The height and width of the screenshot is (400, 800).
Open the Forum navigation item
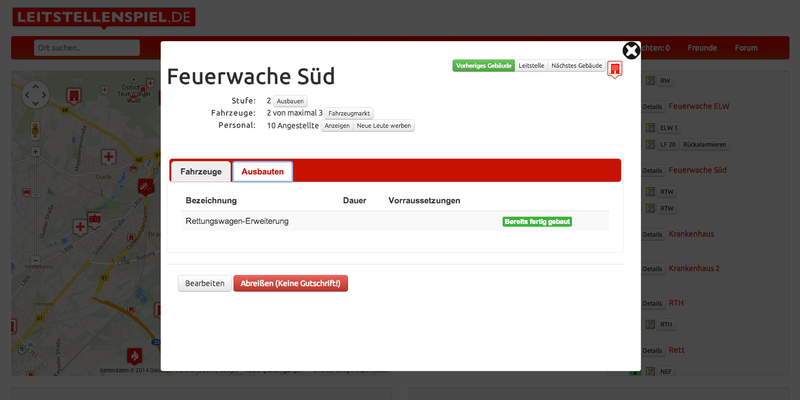pos(746,48)
